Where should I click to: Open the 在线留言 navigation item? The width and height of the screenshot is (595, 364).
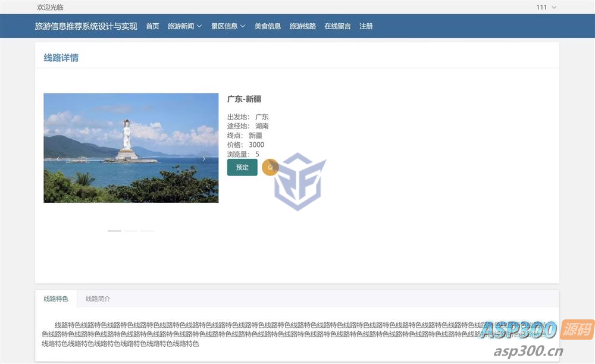click(x=337, y=26)
